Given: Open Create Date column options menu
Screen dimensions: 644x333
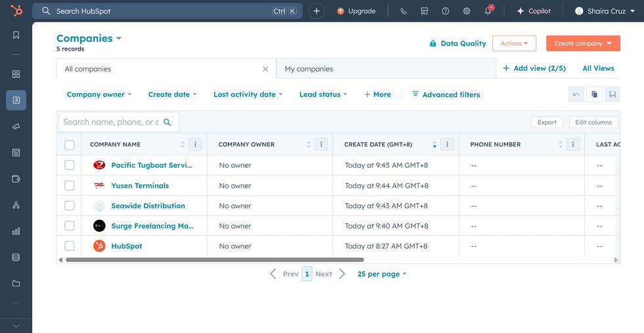Looking at the screenshot, I should tap(448, 144).
